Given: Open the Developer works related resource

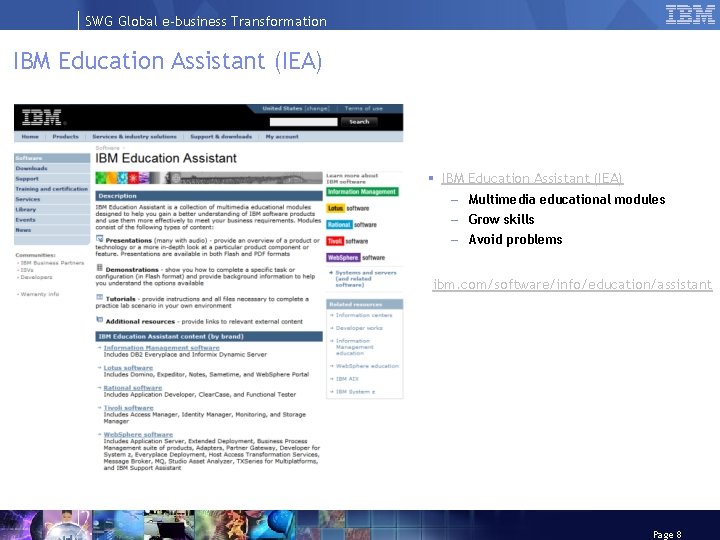Looking at the screenshot, I should point(359,328).
